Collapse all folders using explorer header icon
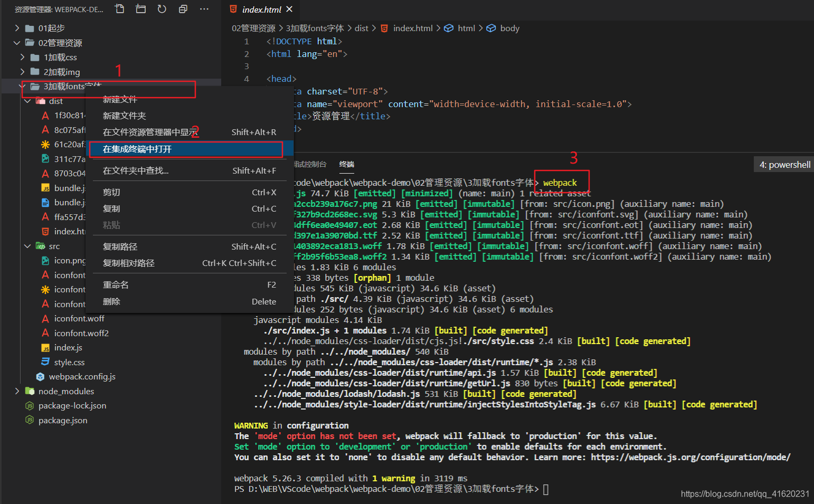The height and width of the screenshot is (504, 814). 183,9
